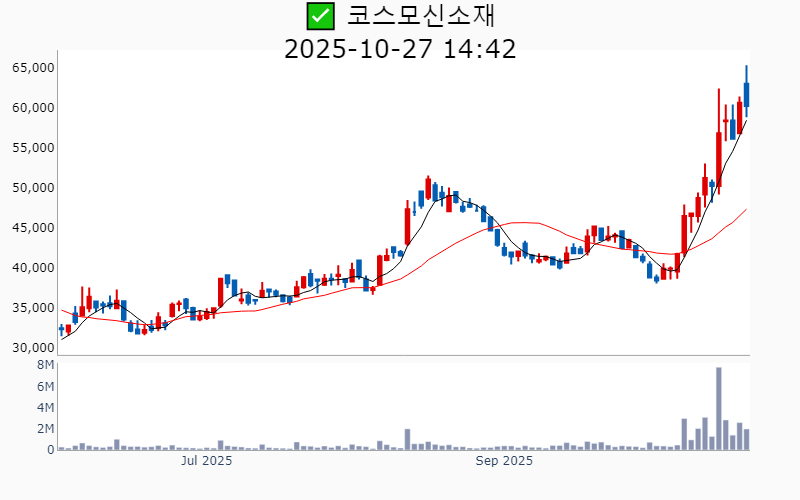
Task: Click the tallest volume bar
Action: (718, 408)
